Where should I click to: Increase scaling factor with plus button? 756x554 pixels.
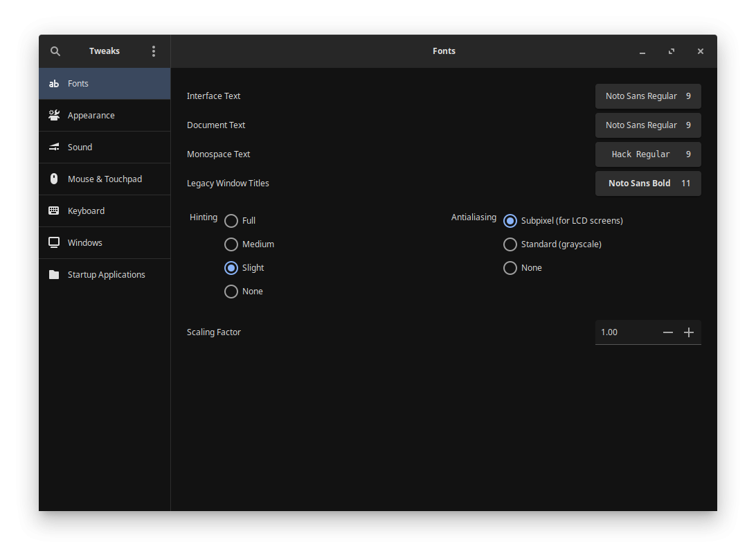pyautogui.click(x=689, y=332)
